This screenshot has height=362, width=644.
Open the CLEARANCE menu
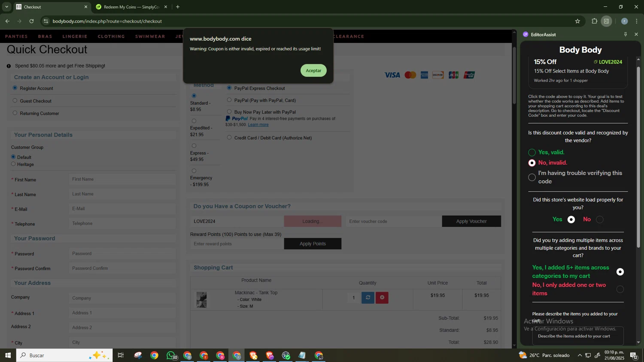pyautogui.click(x=349, y=36)
